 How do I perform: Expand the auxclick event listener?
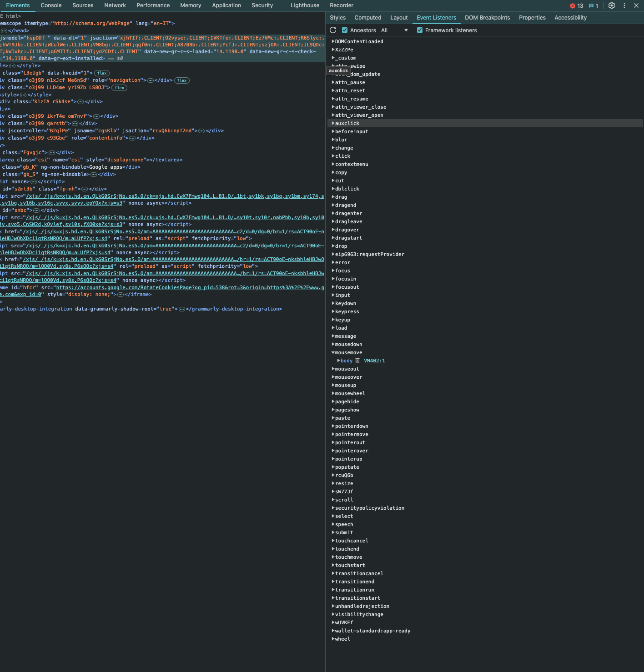(x=333, y=123)
